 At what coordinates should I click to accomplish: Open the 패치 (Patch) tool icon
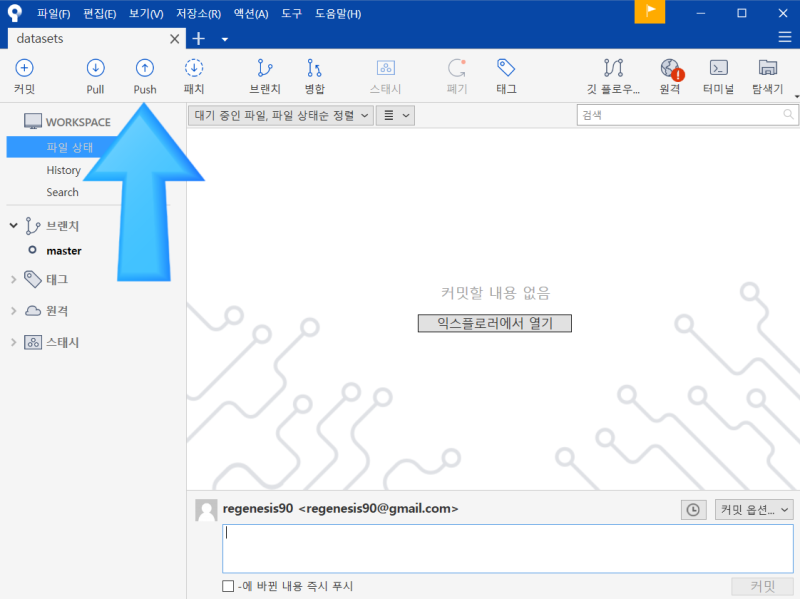point(193,74)
